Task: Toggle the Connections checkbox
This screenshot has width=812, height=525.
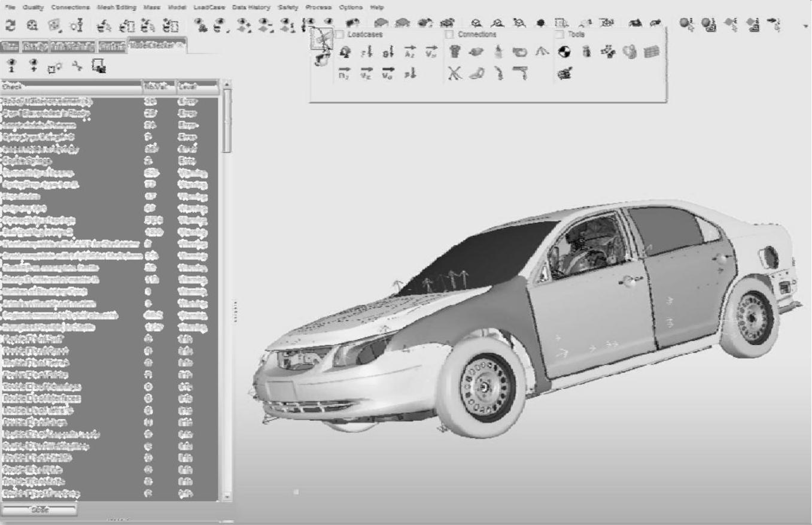Action: 449,35
